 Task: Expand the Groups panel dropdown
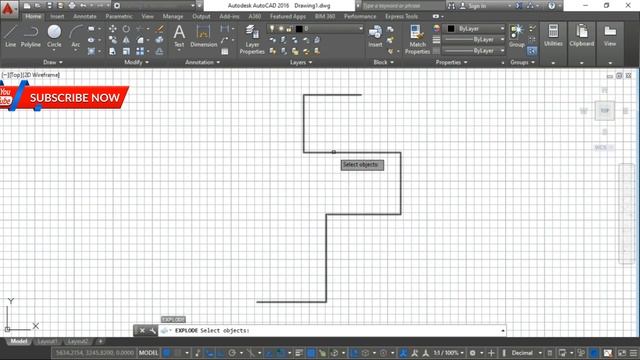522,62
